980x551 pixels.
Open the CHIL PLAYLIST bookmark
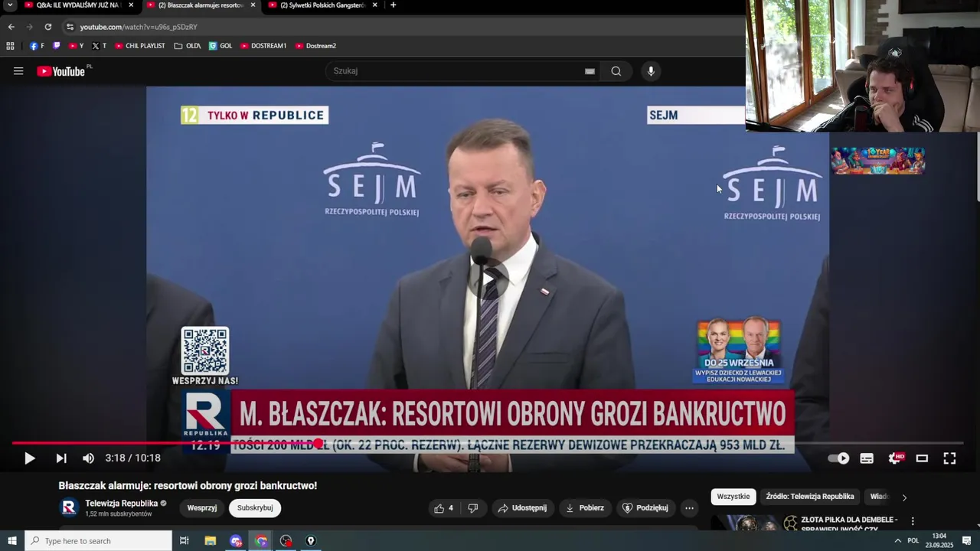(140, 46)
